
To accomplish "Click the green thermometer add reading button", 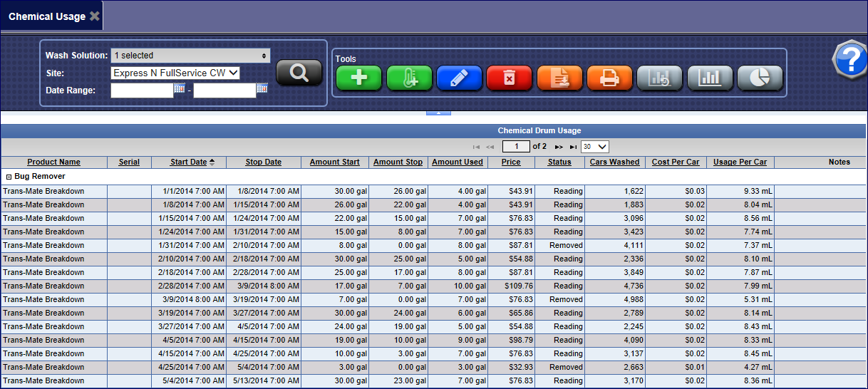I will pos(409,78).
